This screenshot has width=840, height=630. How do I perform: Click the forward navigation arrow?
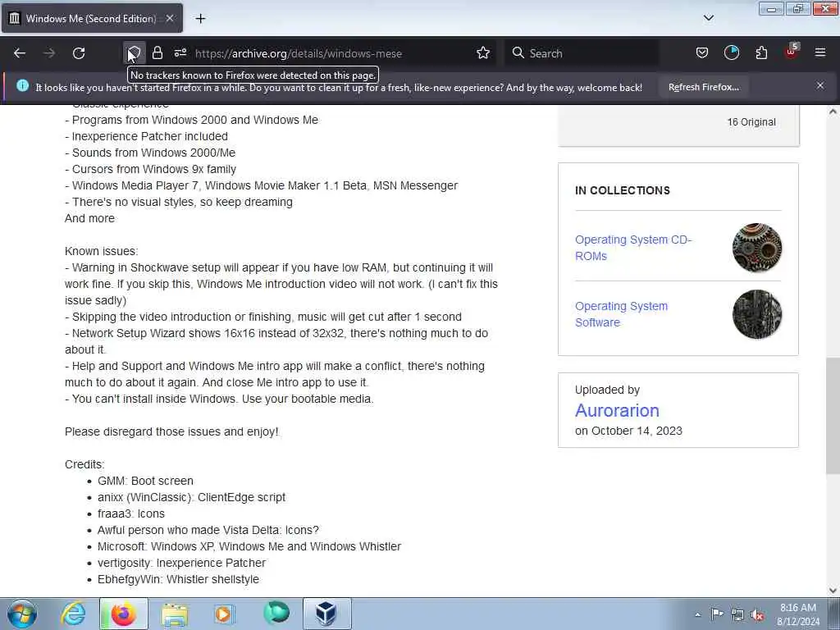(49, 53)
